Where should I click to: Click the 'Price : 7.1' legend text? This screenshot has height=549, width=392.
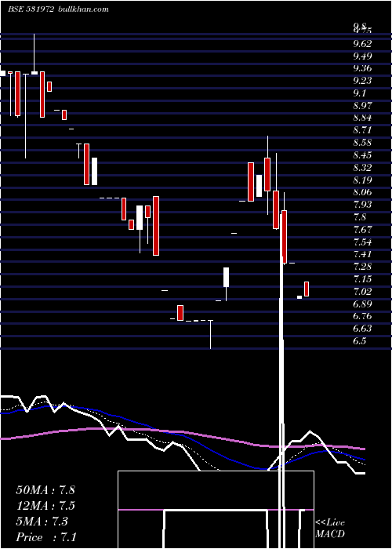[x=46, y=537]
